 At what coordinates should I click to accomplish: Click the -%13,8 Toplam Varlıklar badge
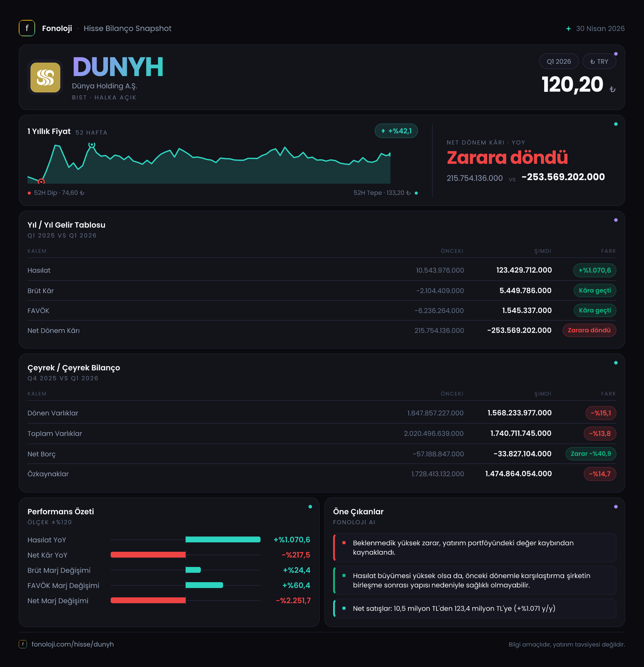600,433
